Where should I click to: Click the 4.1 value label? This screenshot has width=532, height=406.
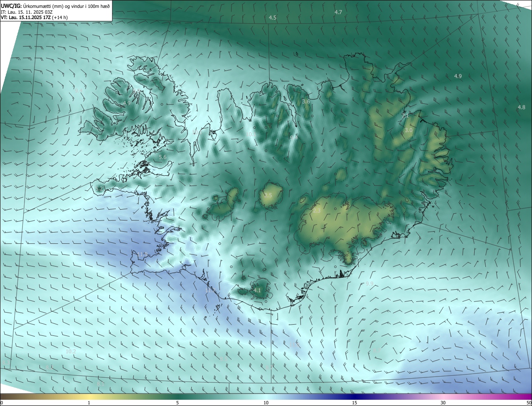(x=257, y=291)
